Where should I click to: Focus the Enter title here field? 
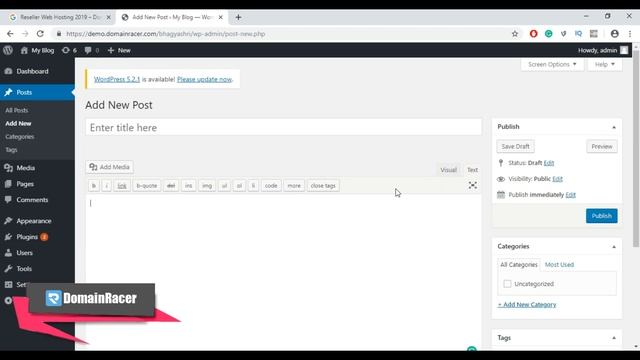(x=283, y=127)
